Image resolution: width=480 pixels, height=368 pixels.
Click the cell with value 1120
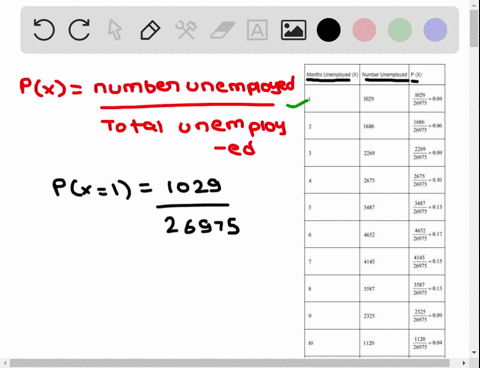click(384, 343)
